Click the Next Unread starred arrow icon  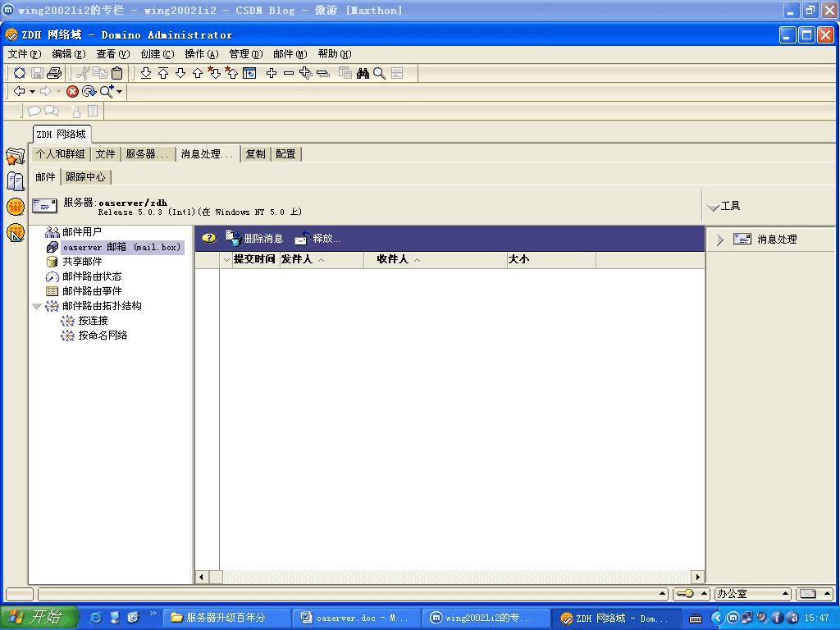point(214,73)
